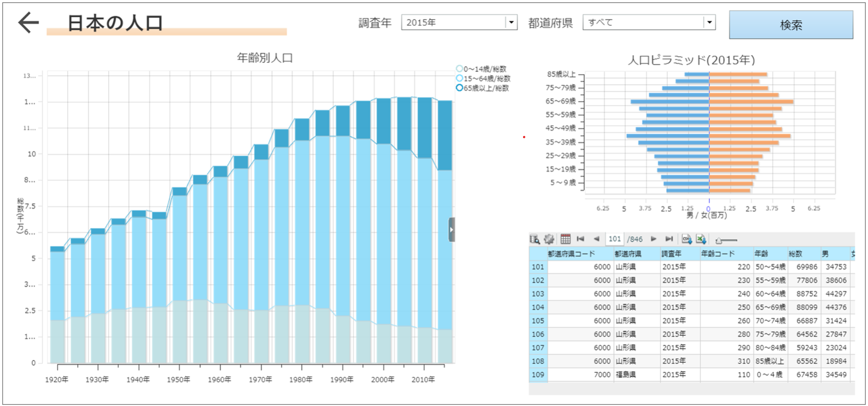The image size is (868, 406).
Task: Go to previous record in data grid
Action: (x=596, y=239)
